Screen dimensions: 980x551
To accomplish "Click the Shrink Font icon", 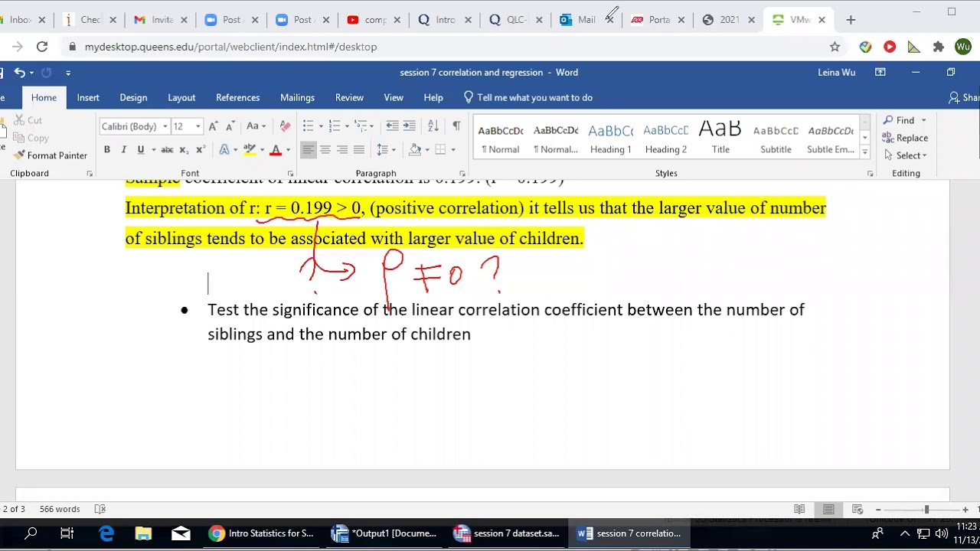I will click(x=229, y=126).
